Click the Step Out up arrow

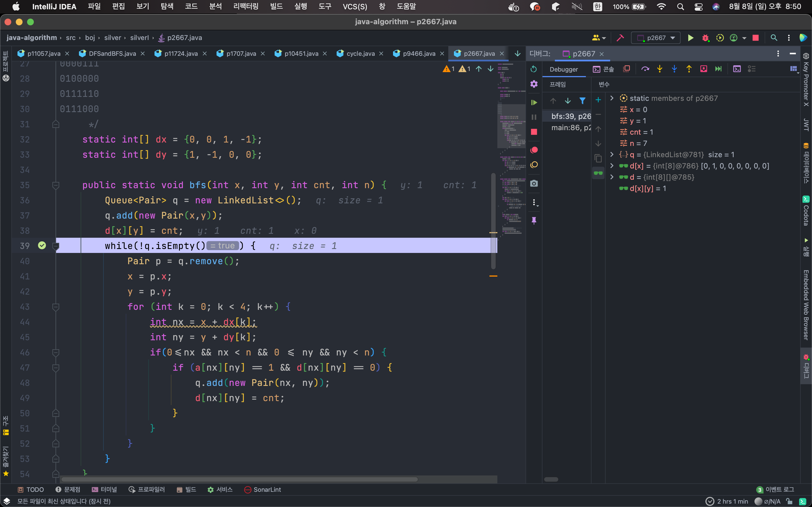tap(689, 69)
